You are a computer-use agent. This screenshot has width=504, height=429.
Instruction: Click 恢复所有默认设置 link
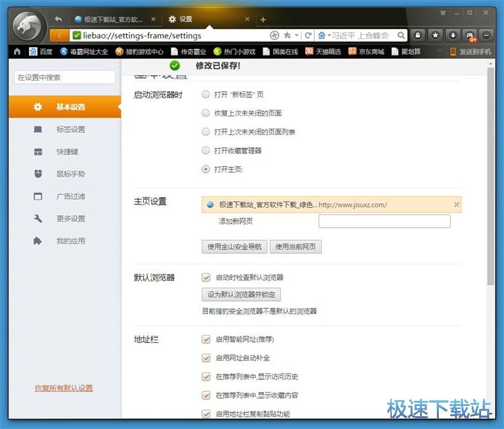[64, 388]
